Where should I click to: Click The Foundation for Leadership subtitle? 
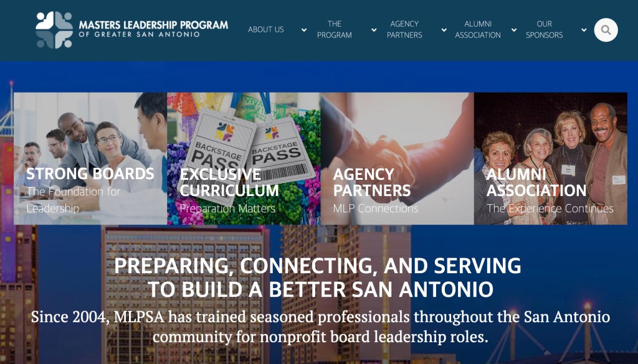coord(74,200)
